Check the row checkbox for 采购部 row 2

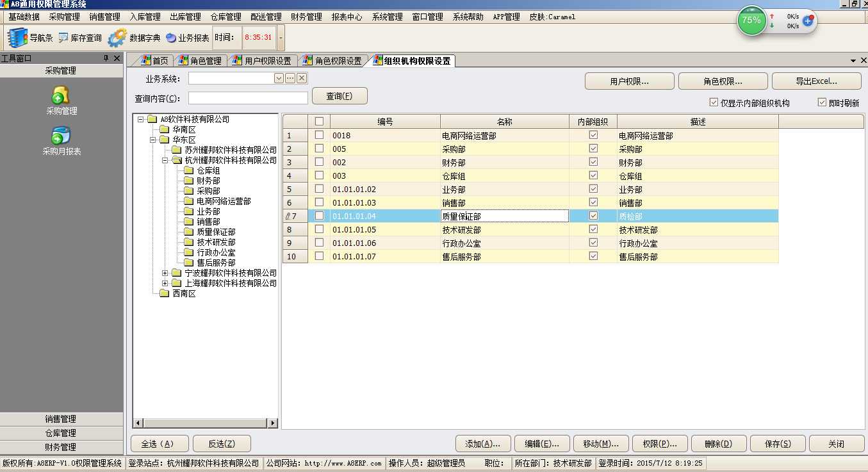pyautogui.click(x=319, y=149)
